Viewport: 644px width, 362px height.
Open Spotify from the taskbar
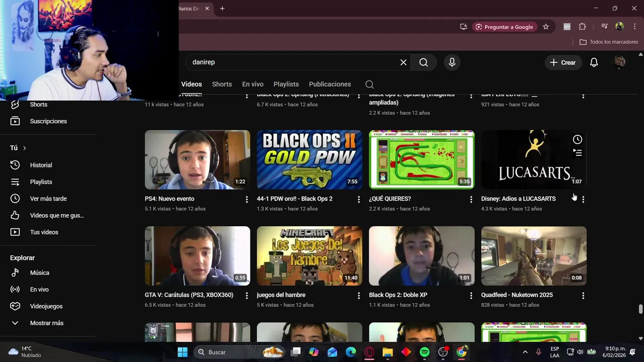point(425,352)
